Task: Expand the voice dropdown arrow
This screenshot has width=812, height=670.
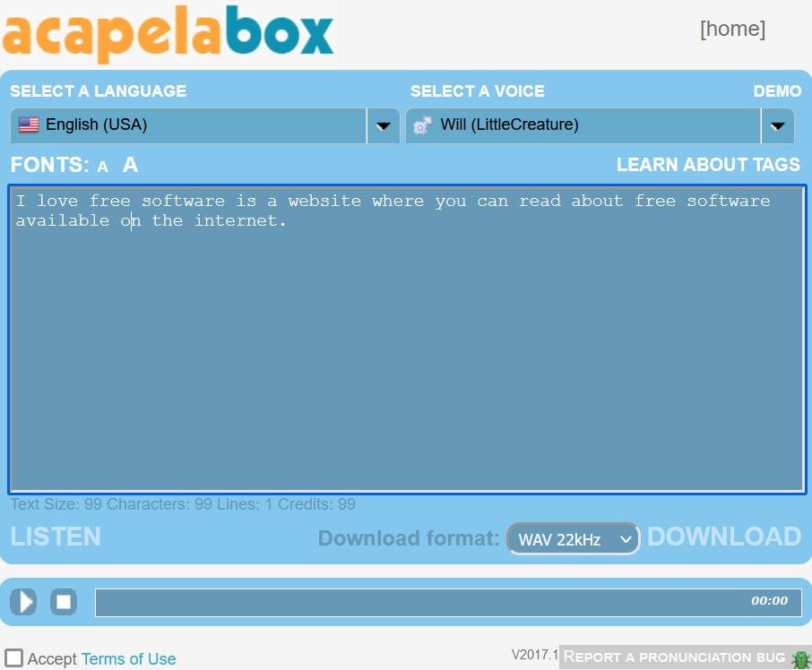Action: tap(777, 125)
